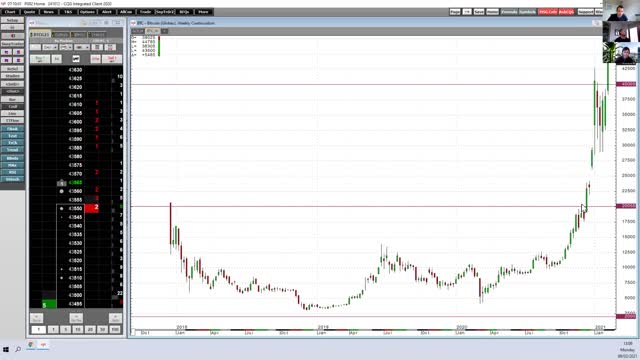Click the quantity input field showing 1
This screenshot has width=640, height=360.
tap(39, 329)
